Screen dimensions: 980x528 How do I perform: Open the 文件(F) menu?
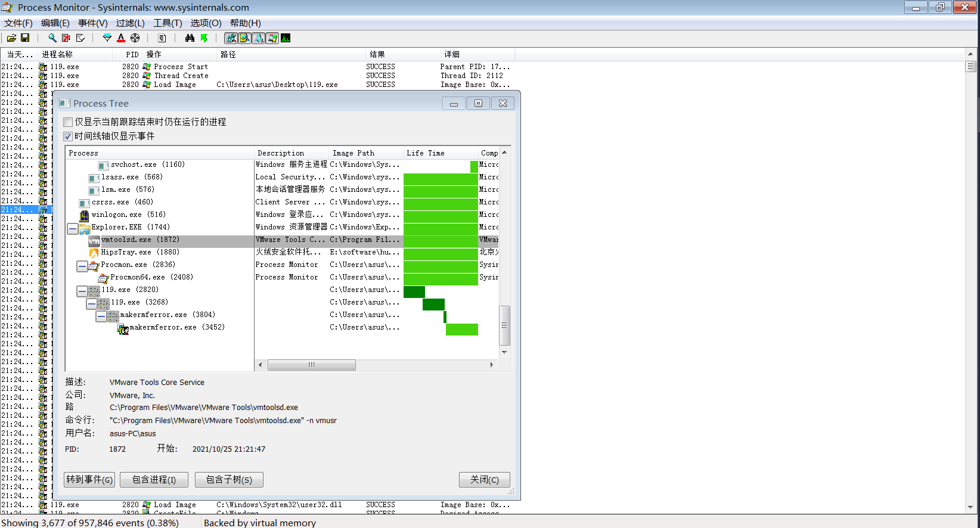tap(18, 23)
